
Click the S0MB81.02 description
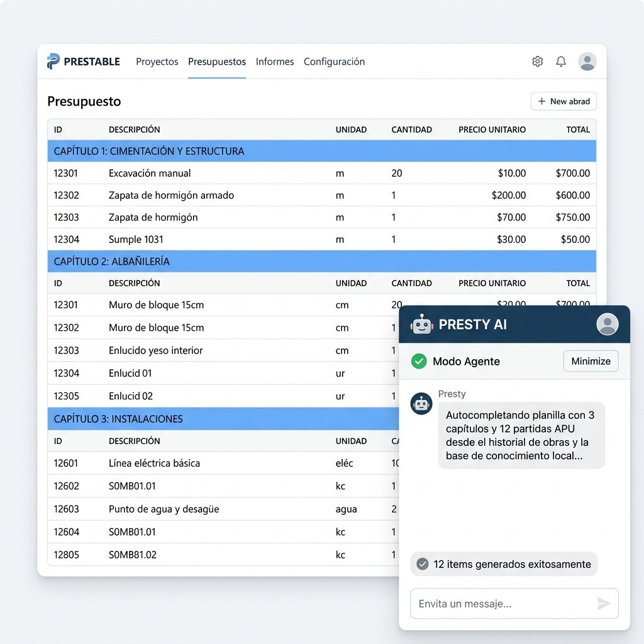tap(133, 555)
